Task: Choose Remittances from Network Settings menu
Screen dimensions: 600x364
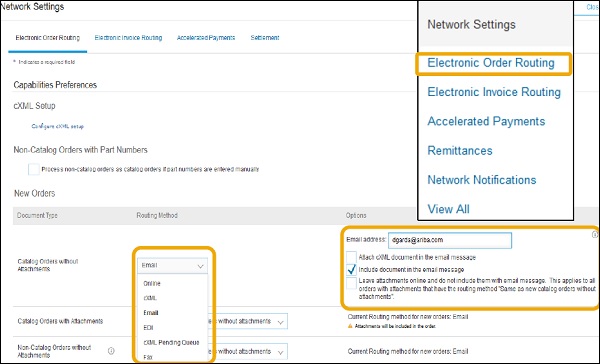Action: (x=460, y=150)
